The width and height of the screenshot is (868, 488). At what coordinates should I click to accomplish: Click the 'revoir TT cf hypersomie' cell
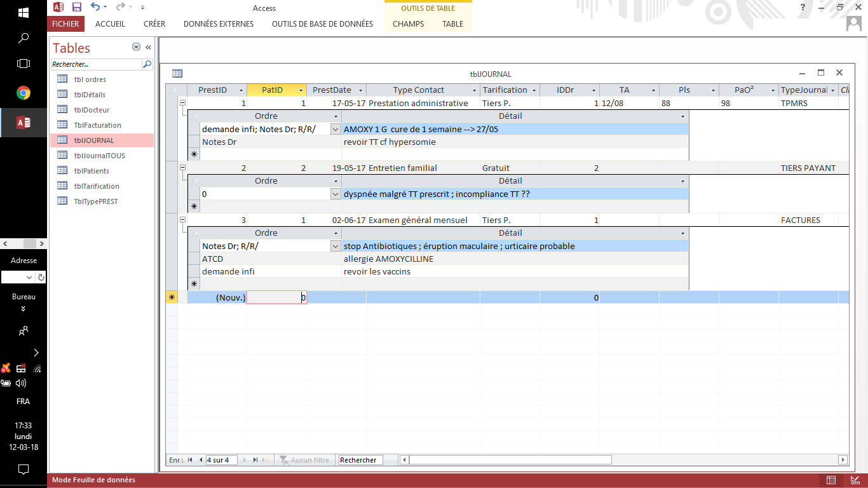[x=515, y=142]
